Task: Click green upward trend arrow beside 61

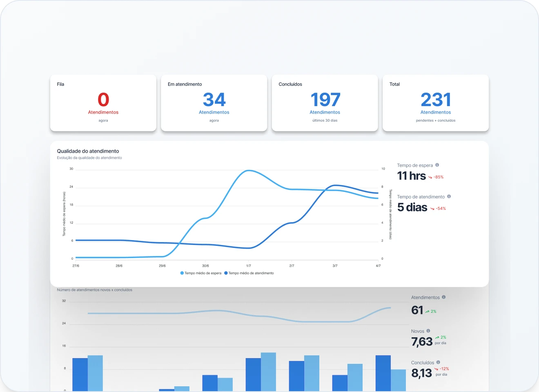Action: tap(427, 312)
